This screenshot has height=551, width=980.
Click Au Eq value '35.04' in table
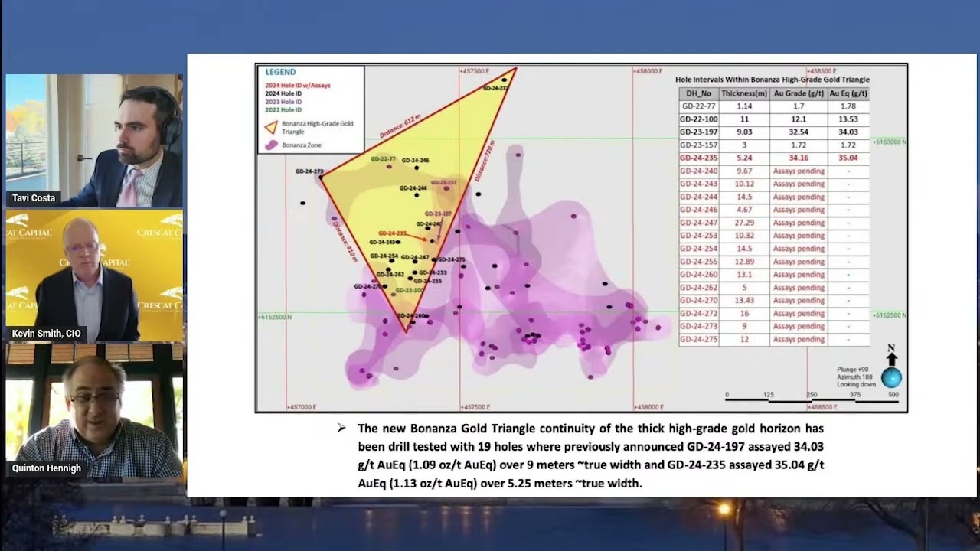848,158
